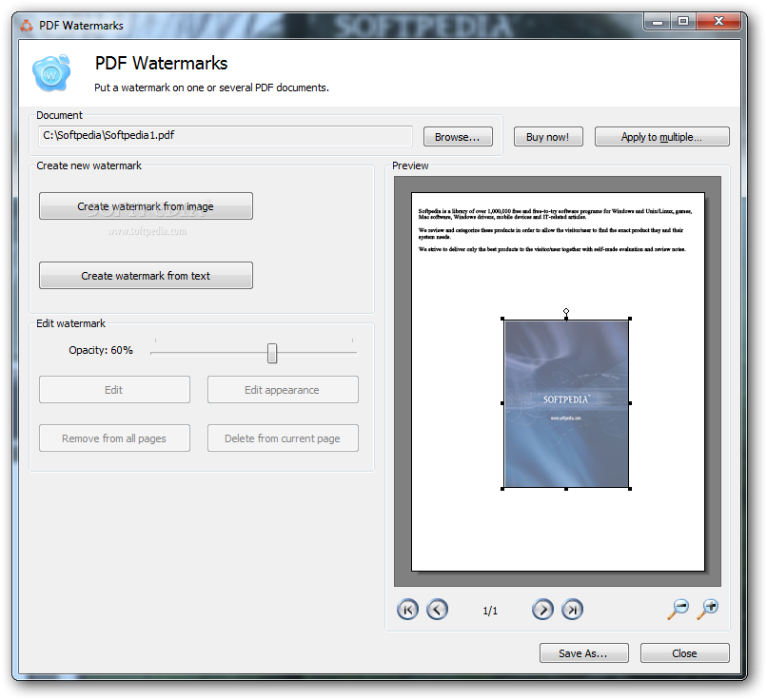
Task: Click the bottom-left watermark resize handle
Action: pyautogui.click(x=502, y=489)
